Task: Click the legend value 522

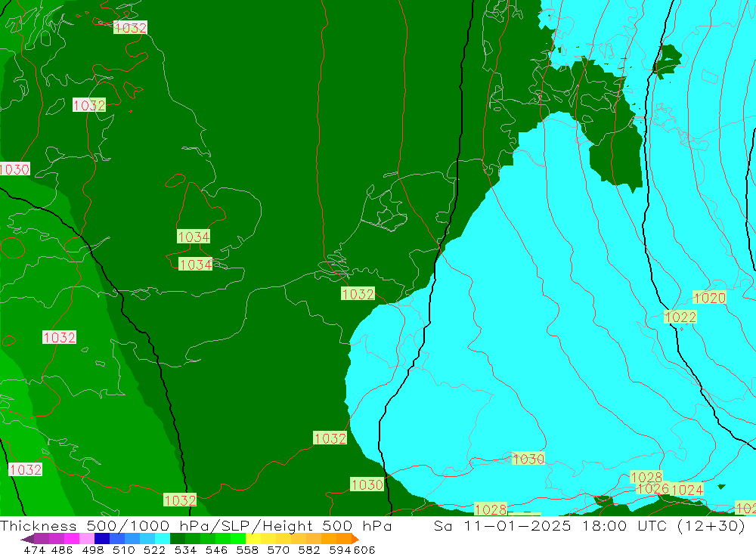Action: point(155,549)
